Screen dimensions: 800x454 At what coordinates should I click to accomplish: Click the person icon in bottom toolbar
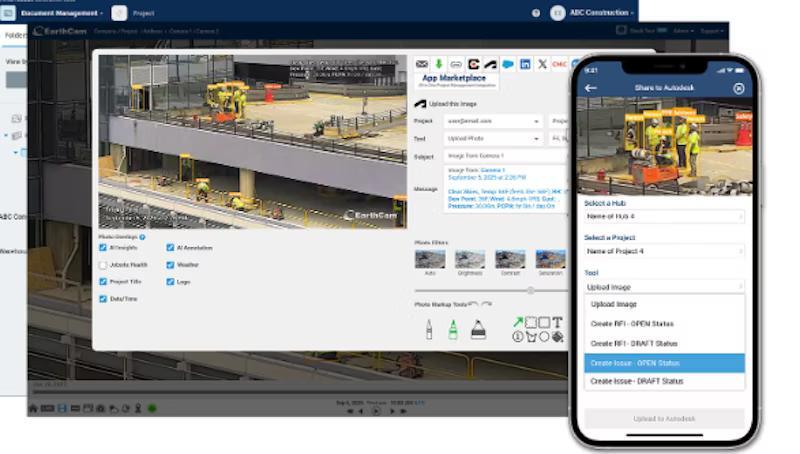pyautogui.click(x=138, y=408)
